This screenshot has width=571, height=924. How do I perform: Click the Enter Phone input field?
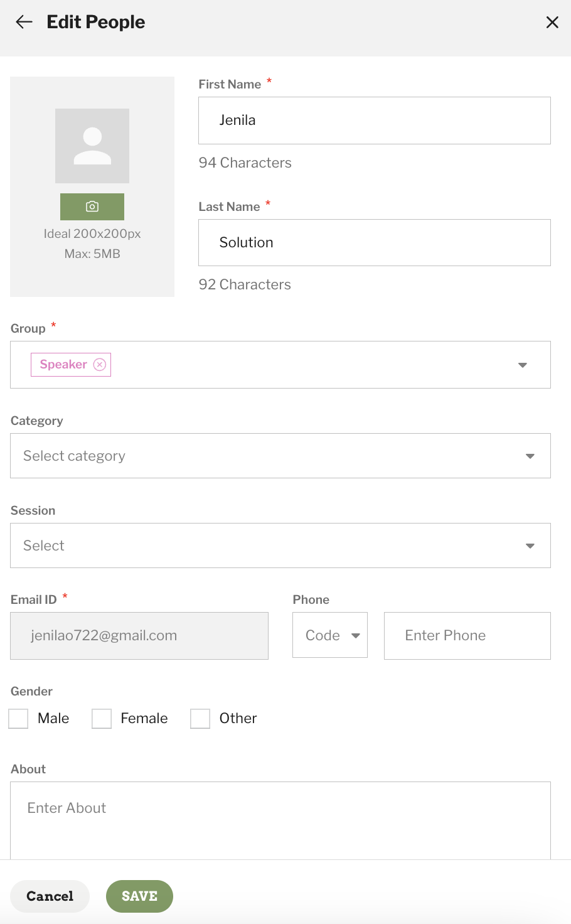[x=467, y=636]
